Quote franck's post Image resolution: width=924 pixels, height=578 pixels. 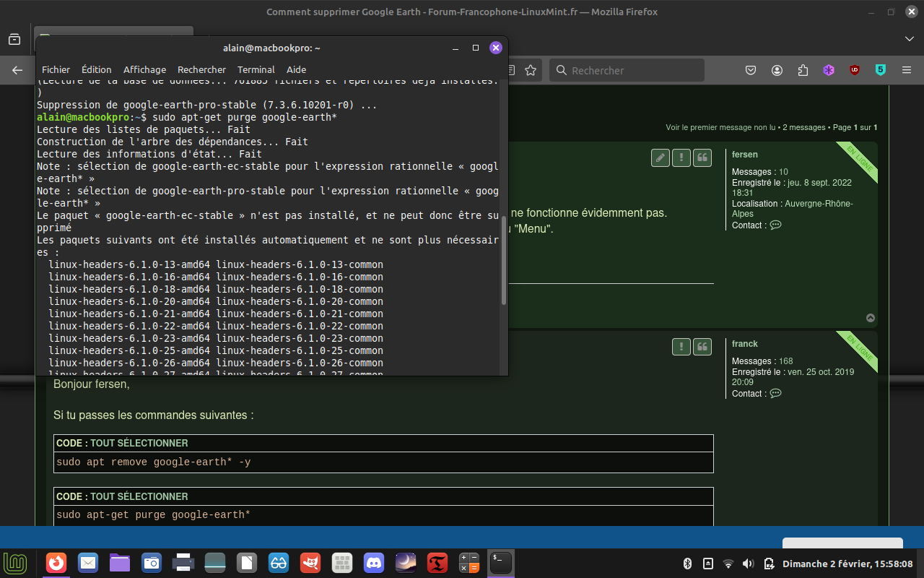(702, 347)
